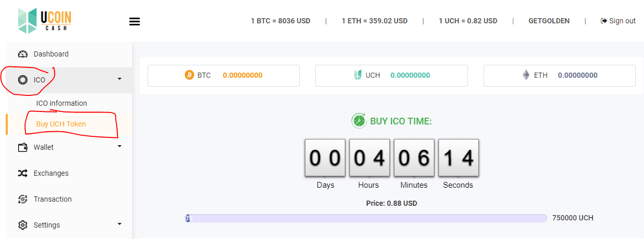The image size is (644, 239).
Task: Click the Ethereum diamond icon
Action: pyautogui.click(x=526, y=75)
